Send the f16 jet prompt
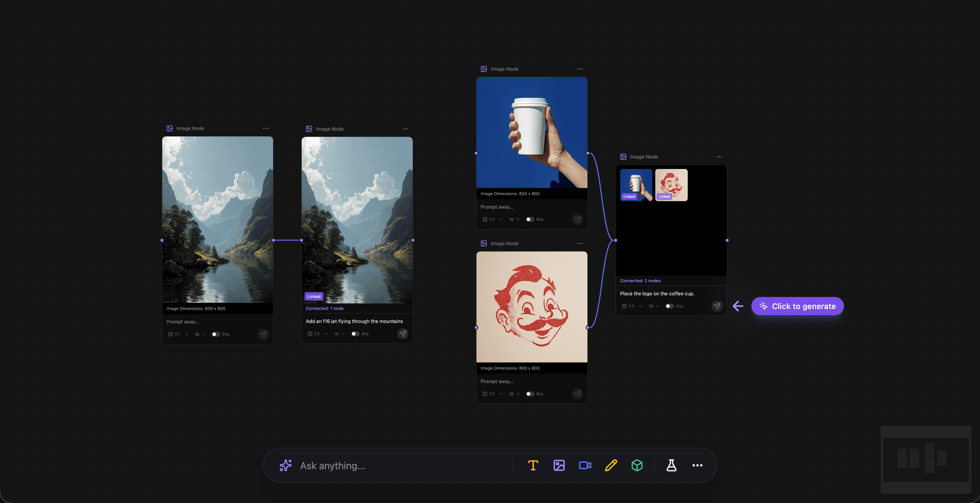 point(403,334)
